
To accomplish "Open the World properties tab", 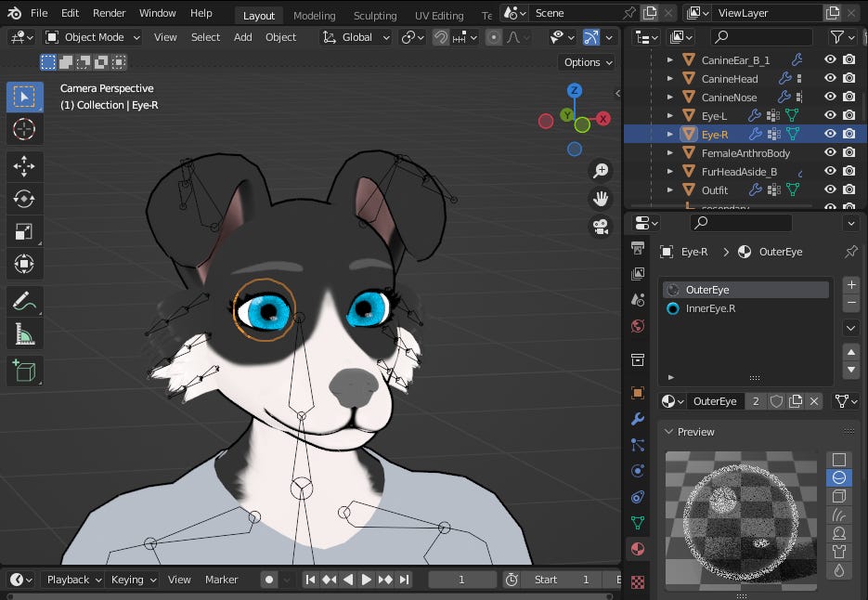I will click(638, 326).
